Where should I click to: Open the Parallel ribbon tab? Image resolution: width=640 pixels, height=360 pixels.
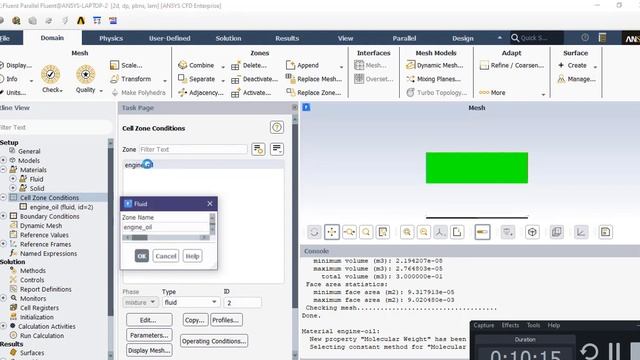point(404,38)
